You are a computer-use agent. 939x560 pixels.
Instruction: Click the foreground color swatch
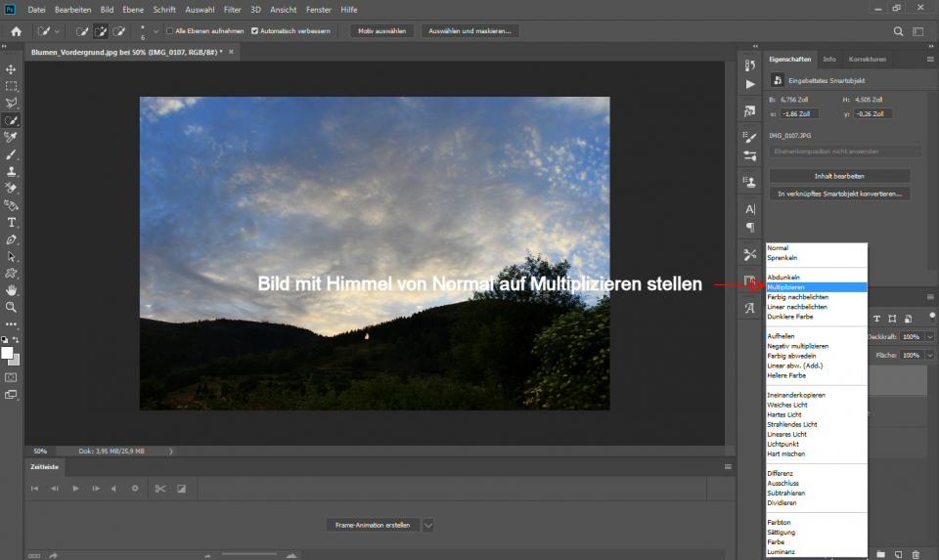tap(8, 353)
